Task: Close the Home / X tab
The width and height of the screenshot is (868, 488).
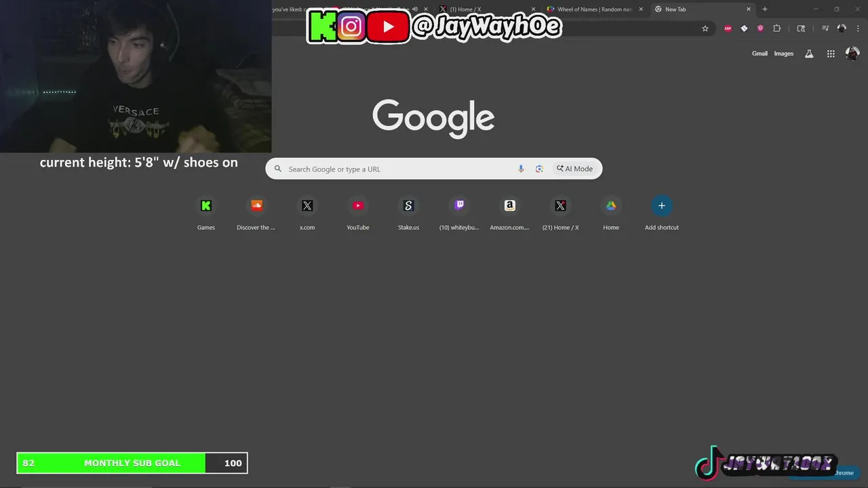Action: coord(533,9)
